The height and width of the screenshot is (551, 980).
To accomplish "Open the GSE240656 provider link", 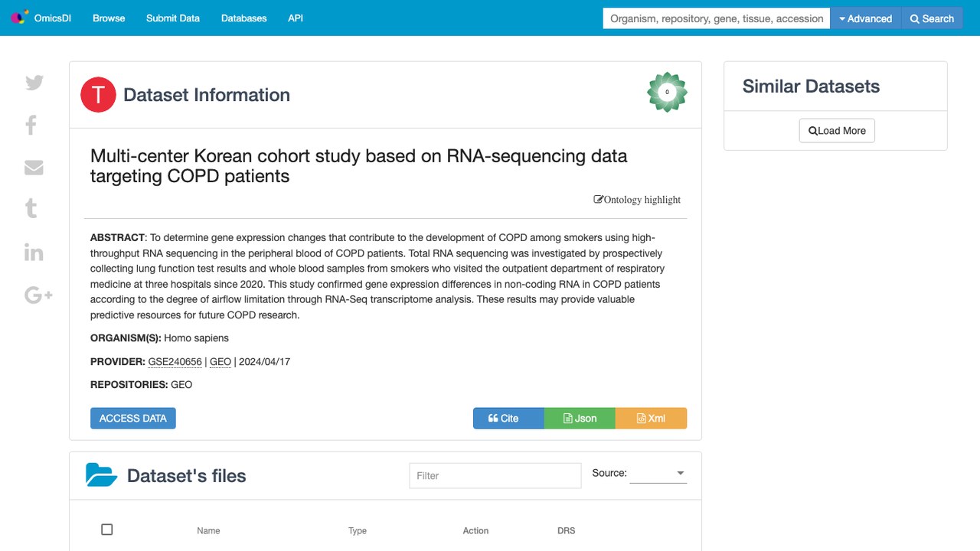I will (175, 362).
